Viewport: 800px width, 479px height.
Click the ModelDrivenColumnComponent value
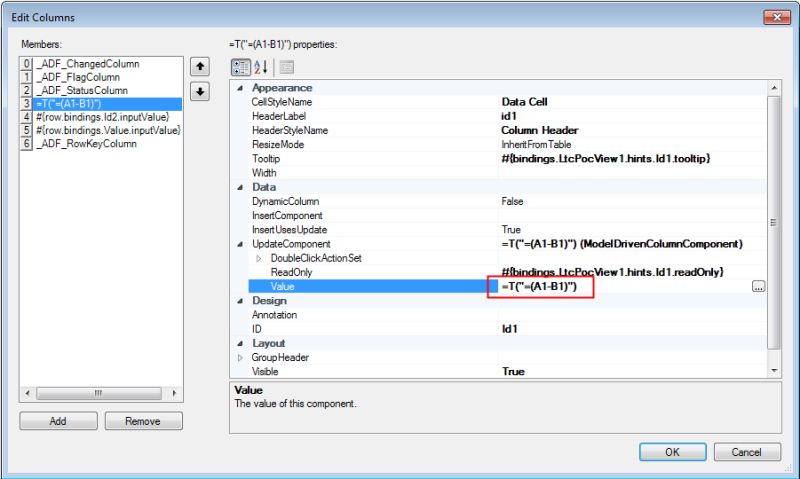point(622,244)
